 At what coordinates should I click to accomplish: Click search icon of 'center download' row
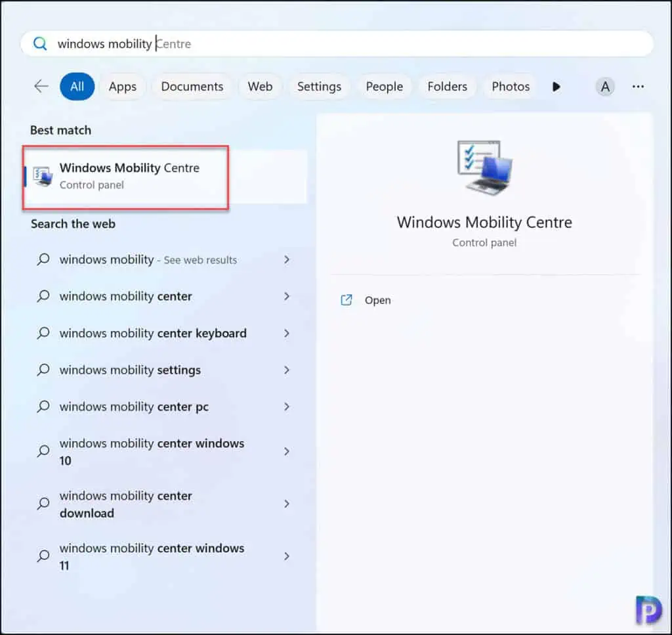(x=43, y=504)
